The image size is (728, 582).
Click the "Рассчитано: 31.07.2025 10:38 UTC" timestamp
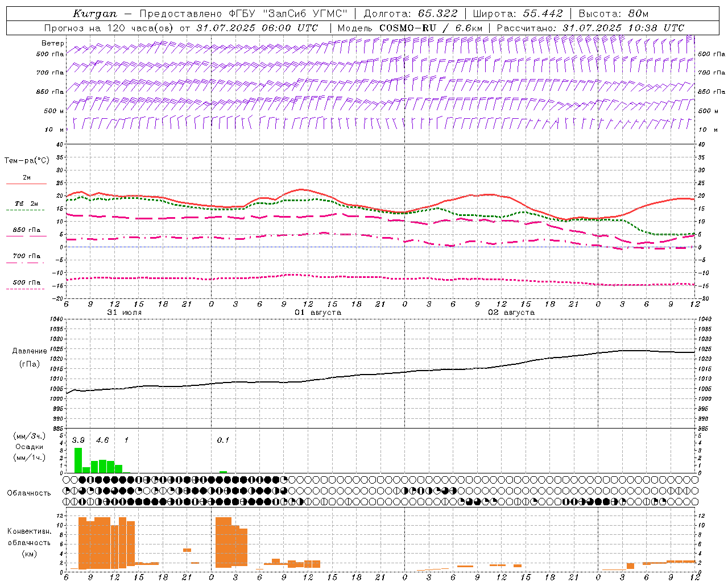click(590, 28)
